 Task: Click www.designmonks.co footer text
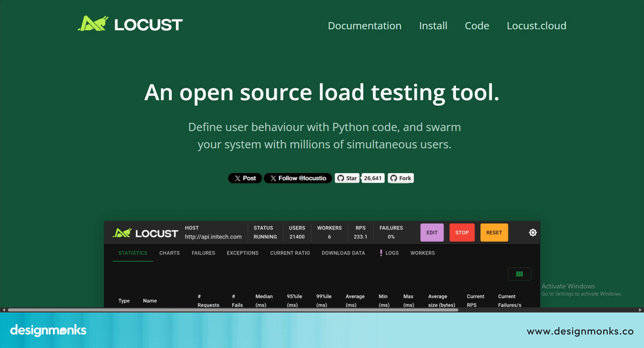tap(580, 331)
